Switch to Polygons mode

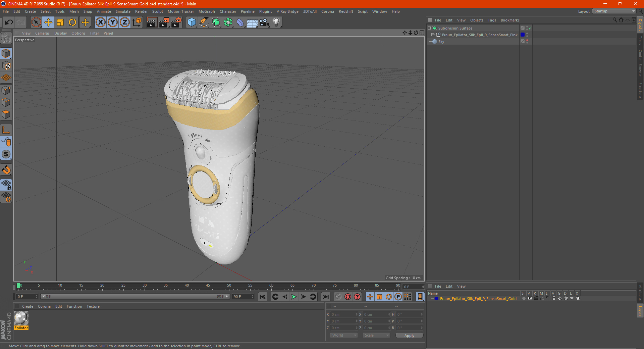click(x=6, y=114)
